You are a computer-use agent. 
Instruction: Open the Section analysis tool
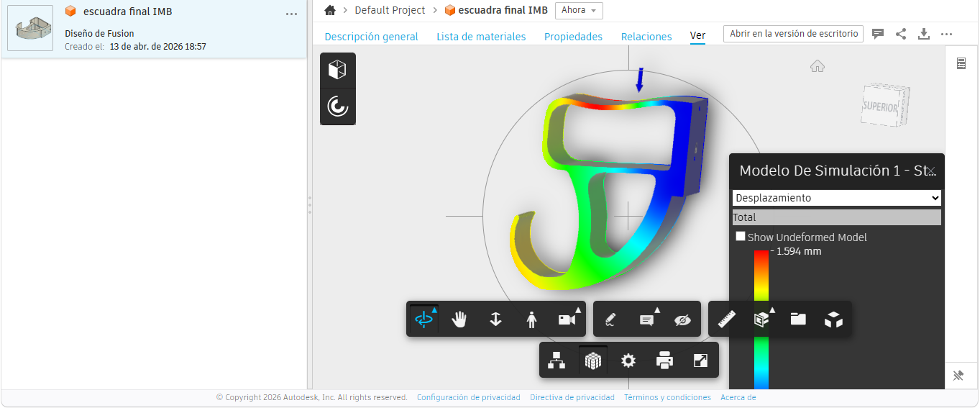click(761, 319)
